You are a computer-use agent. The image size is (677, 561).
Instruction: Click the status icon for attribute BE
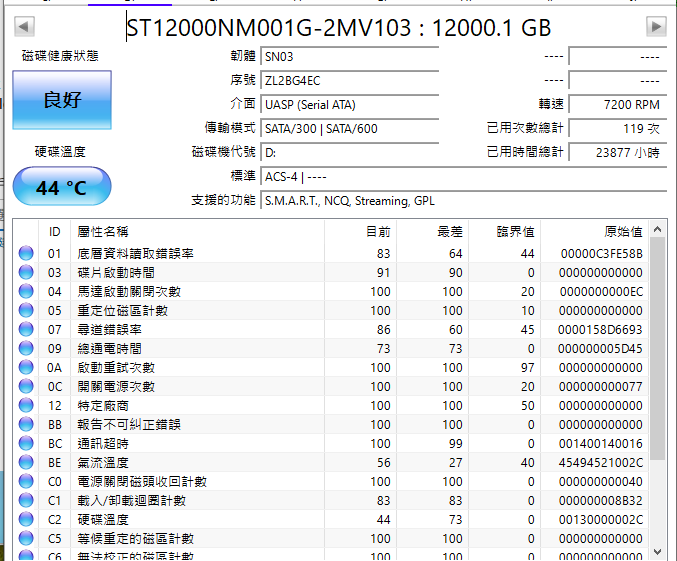pos(26,462)
